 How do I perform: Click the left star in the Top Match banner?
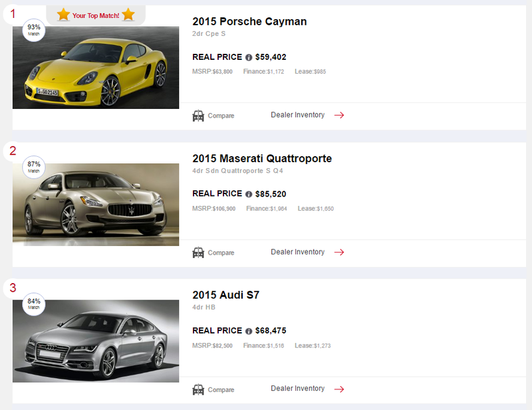click(x=63, y=15)
